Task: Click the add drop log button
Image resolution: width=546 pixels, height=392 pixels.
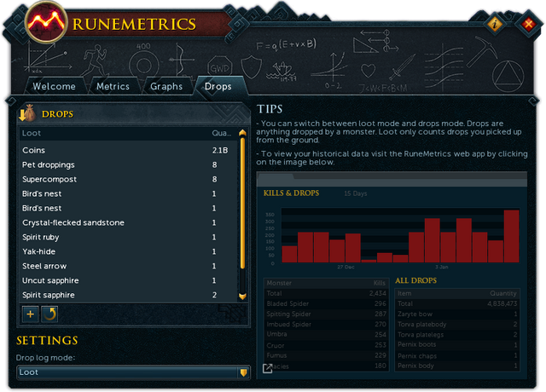Action: (31, 314)
